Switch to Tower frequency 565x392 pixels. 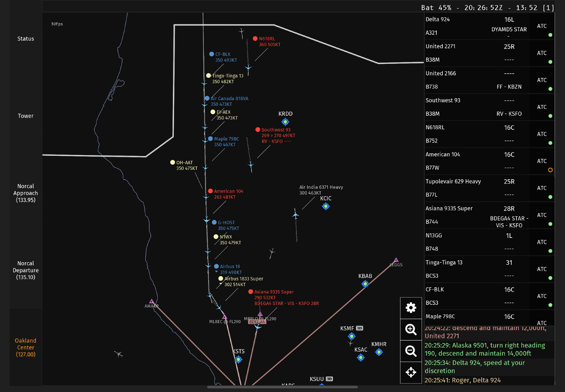tap(26, 116)
